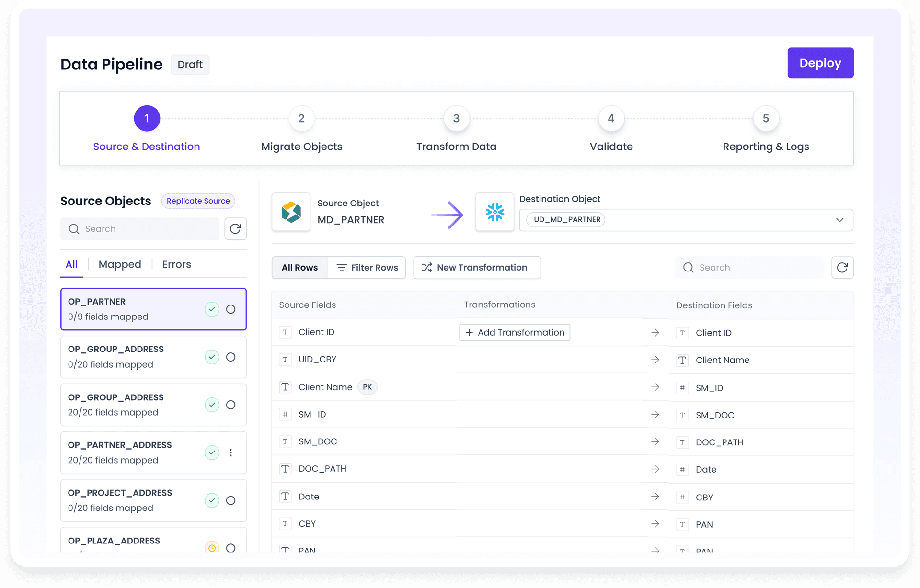Click the pending clock icon on OP_PLAZA_ADDRESS
Screen dimensions: 920x588
pos(212,548)
